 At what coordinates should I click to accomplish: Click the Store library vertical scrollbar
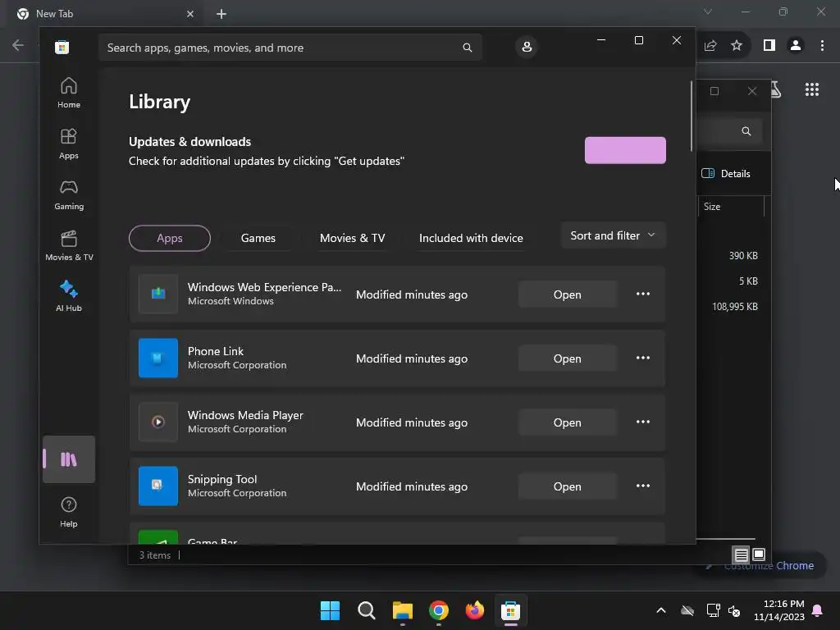point(692,116)
